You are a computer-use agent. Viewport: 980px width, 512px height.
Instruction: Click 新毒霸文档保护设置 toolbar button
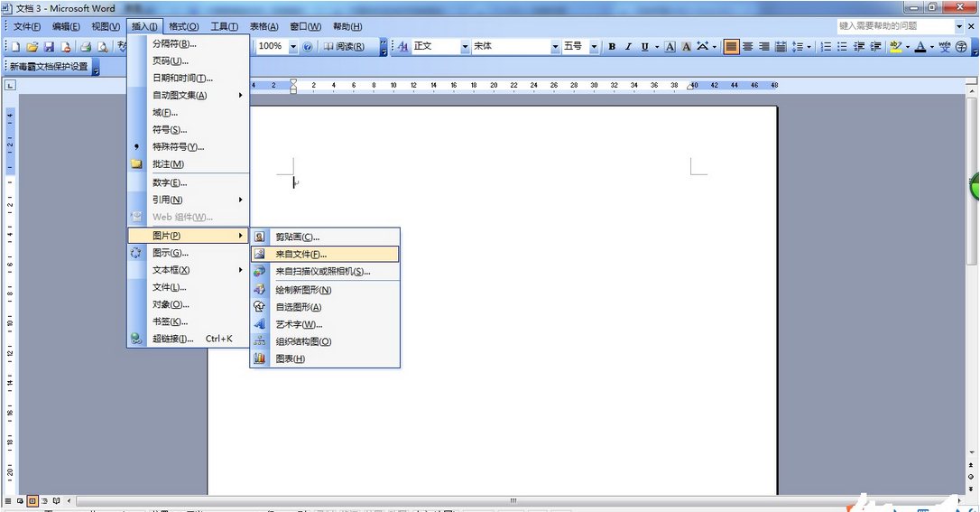click(49, 66)
